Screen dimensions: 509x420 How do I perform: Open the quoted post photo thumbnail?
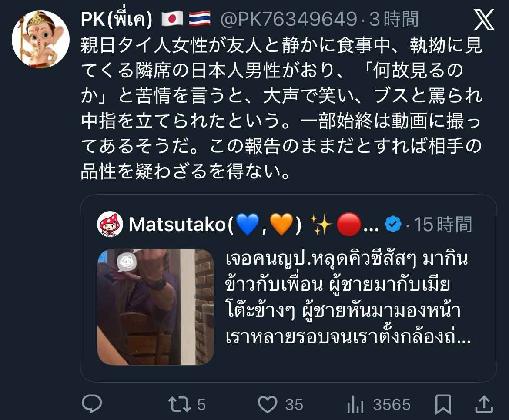pos(155,307)
